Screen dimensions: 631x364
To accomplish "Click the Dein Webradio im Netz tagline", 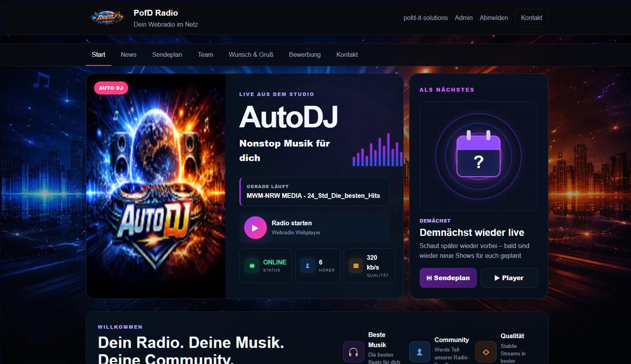I will [x=166, y=24].
